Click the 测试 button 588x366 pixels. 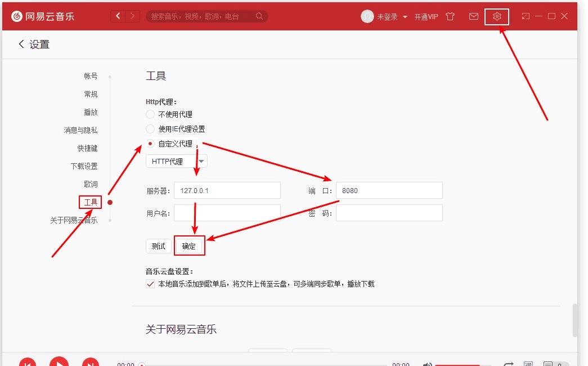point(158,246)
